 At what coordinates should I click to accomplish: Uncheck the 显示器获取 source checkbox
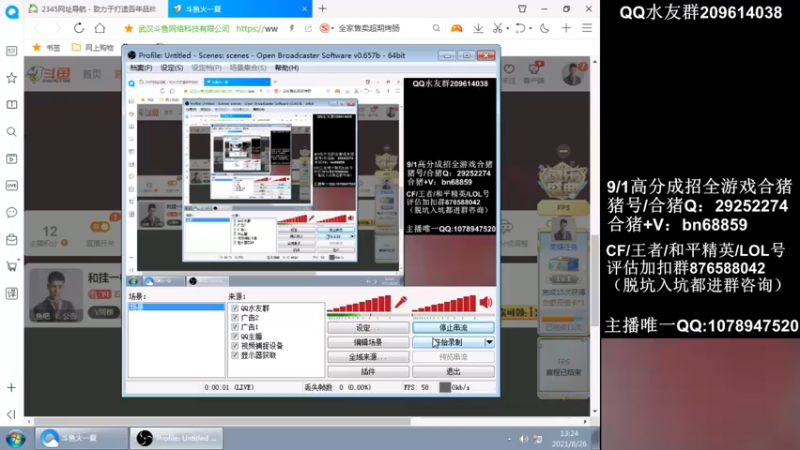pyautogui.click(x=235, y=355)
